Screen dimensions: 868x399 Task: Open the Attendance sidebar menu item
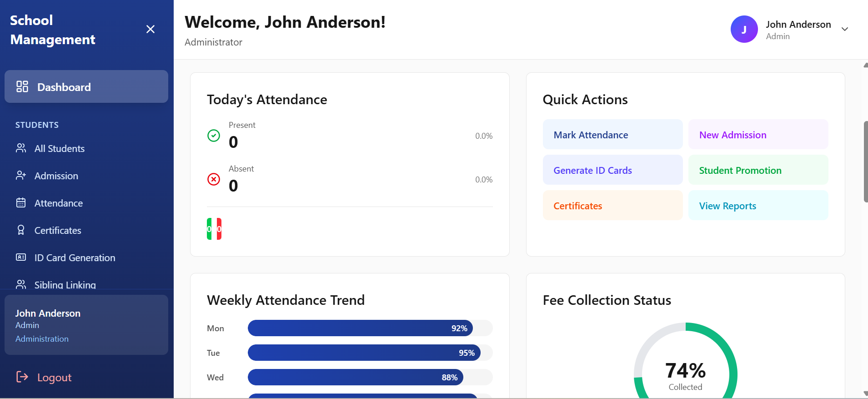[x=59, y=203]
